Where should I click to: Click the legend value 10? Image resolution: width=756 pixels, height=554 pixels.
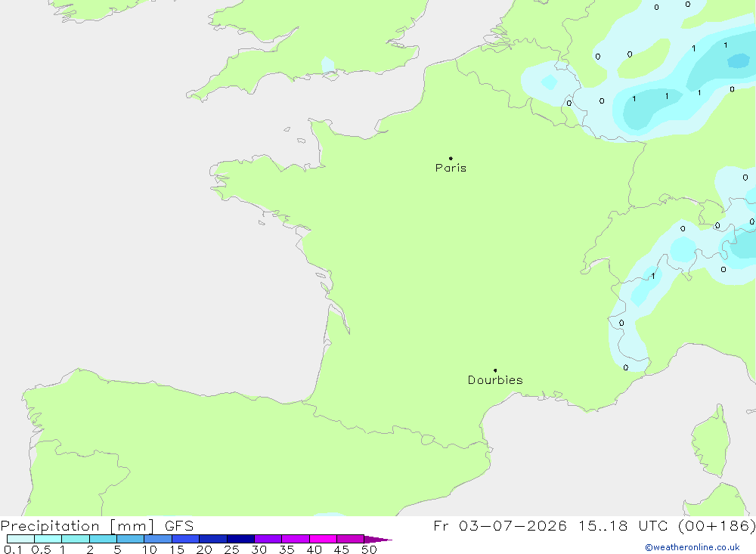(150, 549)
